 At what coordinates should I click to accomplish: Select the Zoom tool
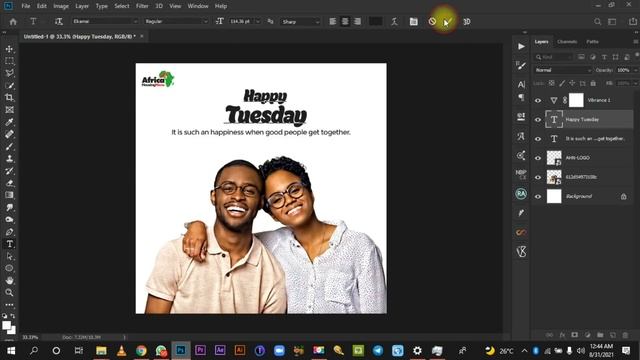9,293
